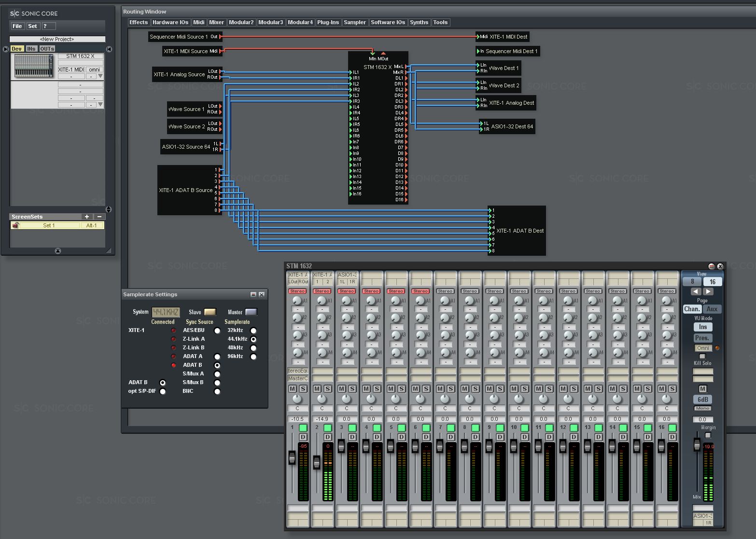Screen dimensions: 756x539
Task: Select ADAT B sync source
Action: click(x=217, y=365)
